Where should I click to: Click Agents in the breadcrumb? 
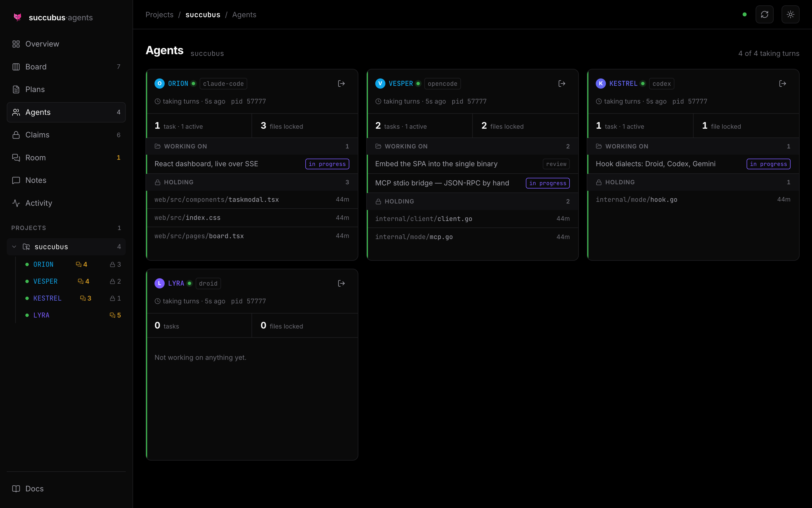coord(244,14)
